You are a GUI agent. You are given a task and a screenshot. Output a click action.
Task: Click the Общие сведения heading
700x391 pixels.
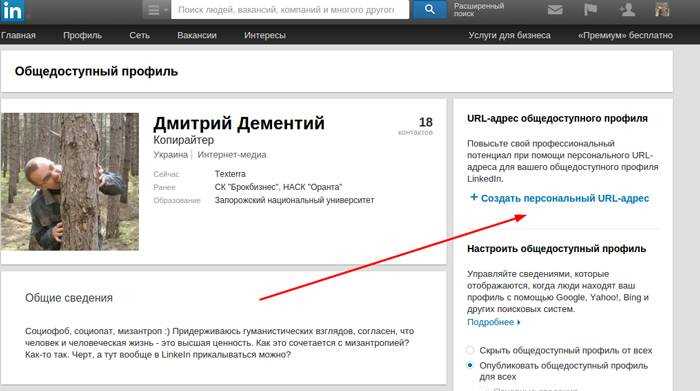(x=69, y=298)
